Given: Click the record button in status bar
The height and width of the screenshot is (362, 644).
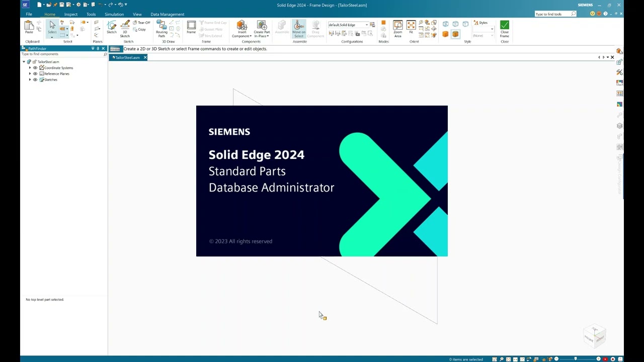Looking at the screenshot, I should coord(613,359).
